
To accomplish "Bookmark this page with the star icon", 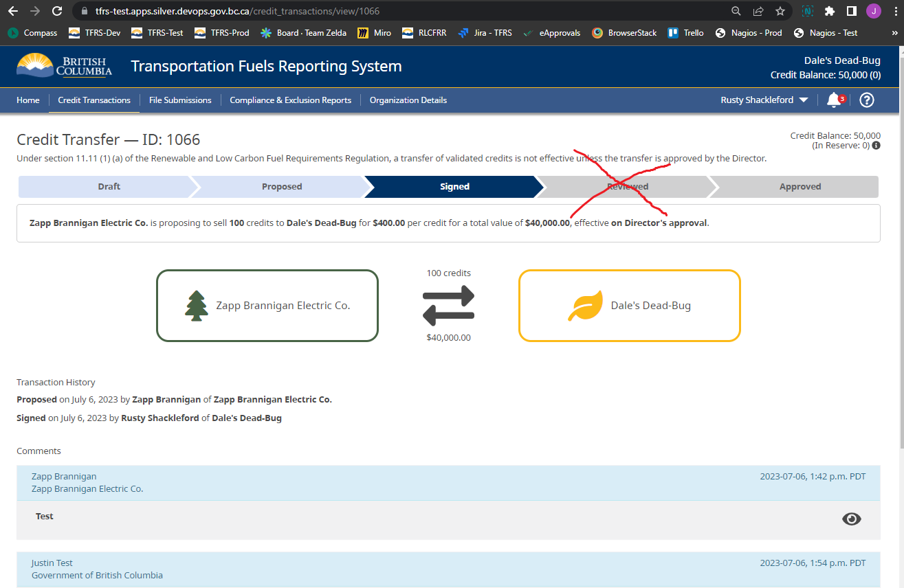I will coord(780,11).
